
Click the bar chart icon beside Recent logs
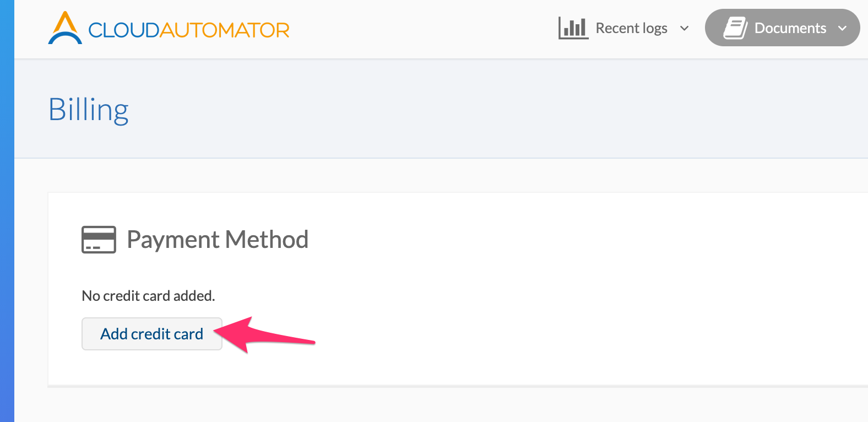[573, 28]
